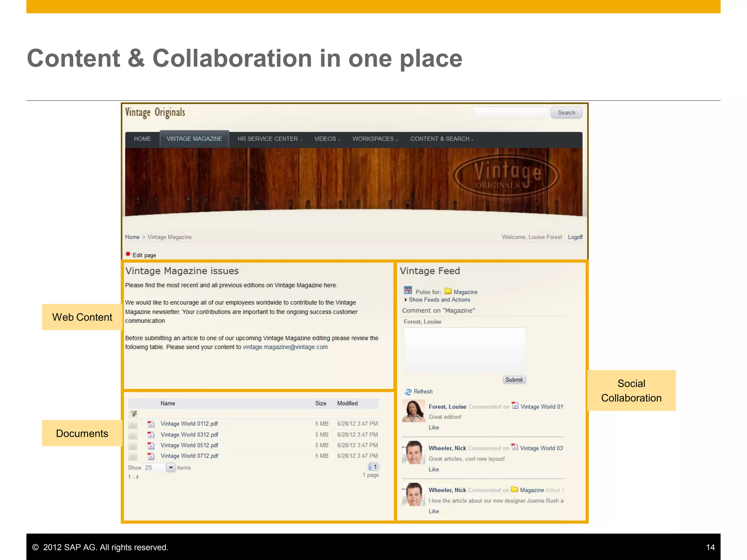Click PDF icon in Nick Wheeler's Vintage World comment
The height and width of the screenshot is (560, 747).
(x=515, y=447)
